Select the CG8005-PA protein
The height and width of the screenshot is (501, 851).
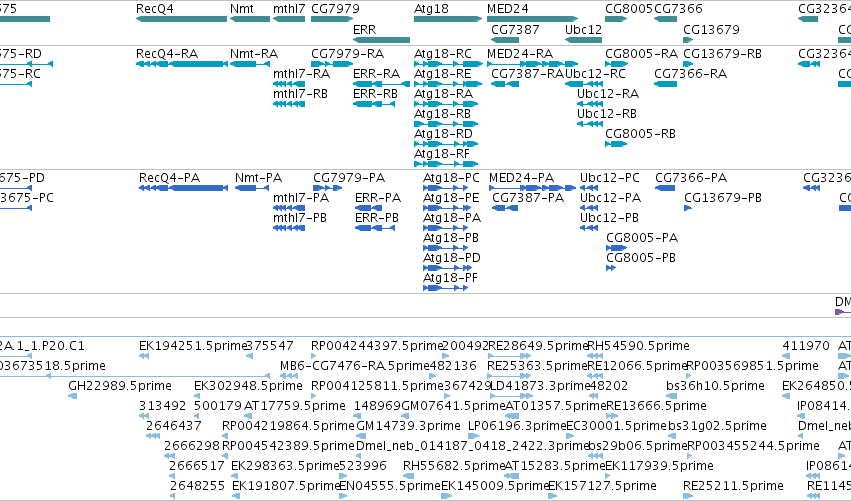617,248
